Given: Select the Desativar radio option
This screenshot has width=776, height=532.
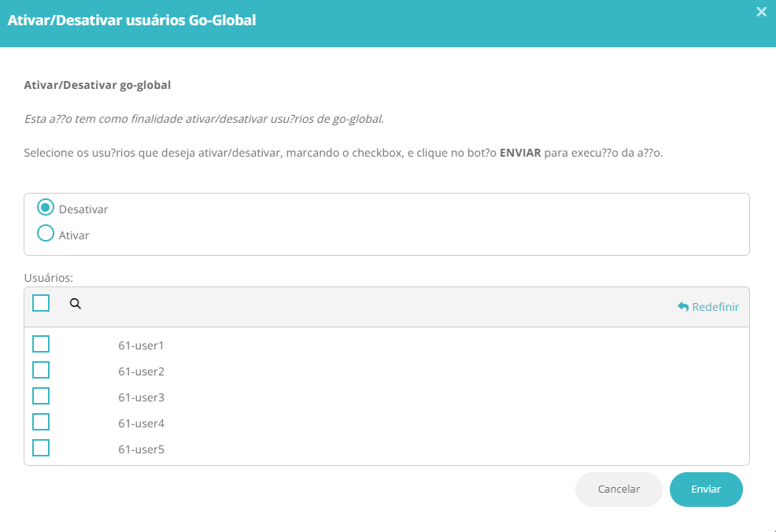Looking at the screenshot, I should point(46,207).
